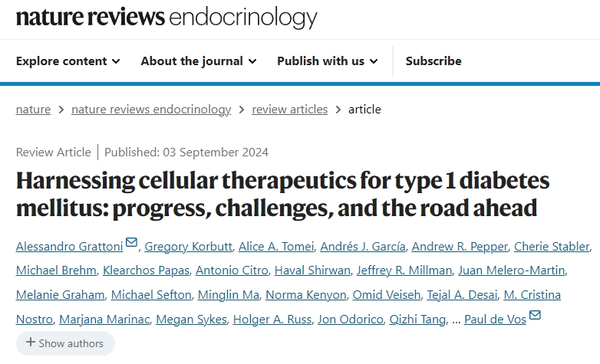The image size is (600, 364).
Task: Click the plus icon in Show authors
Action: [31, 343]
